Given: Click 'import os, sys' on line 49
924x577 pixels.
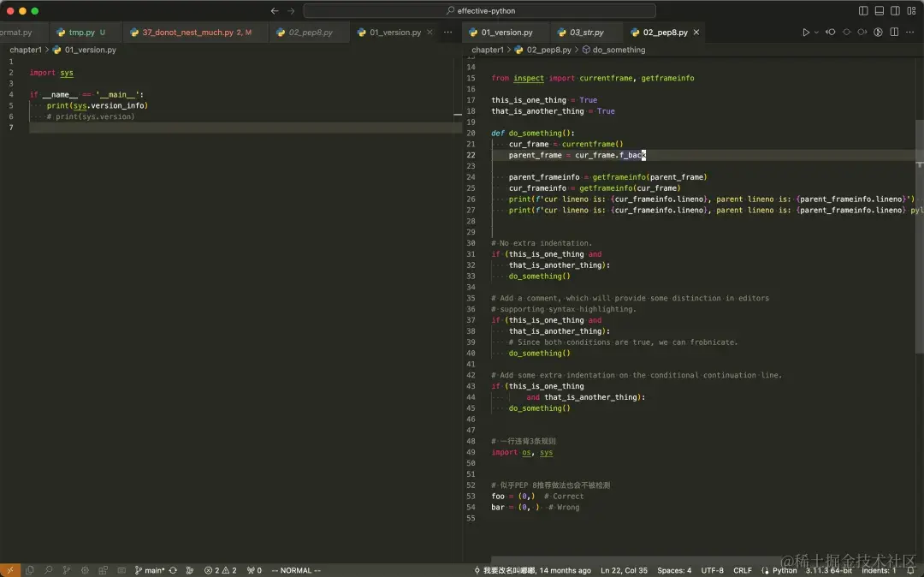Looking at the screenshot, I should coord(522,453).
